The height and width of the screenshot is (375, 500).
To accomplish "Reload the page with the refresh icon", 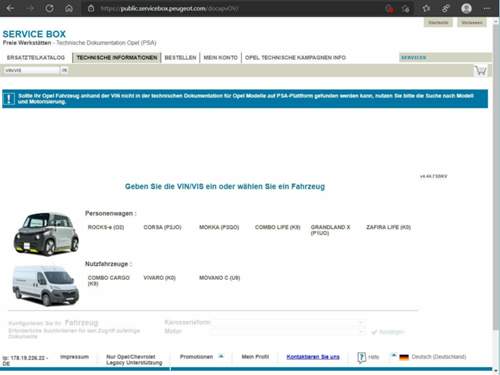I will (x=49, y=8).
